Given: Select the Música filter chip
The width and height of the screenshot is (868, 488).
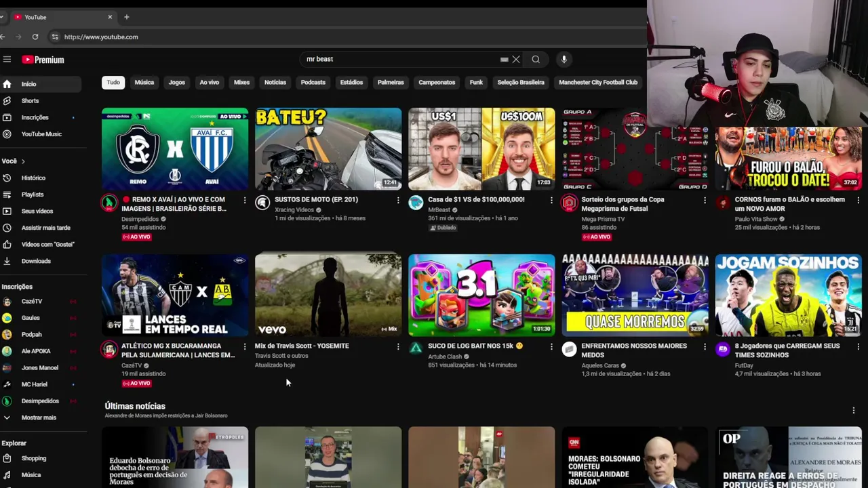Looking at the screenshot, I should 144,83.
